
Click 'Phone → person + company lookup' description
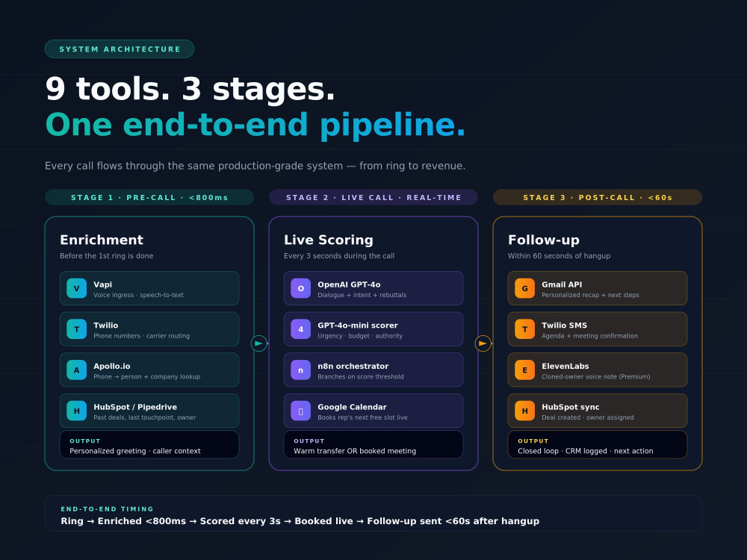coord(146,376)
